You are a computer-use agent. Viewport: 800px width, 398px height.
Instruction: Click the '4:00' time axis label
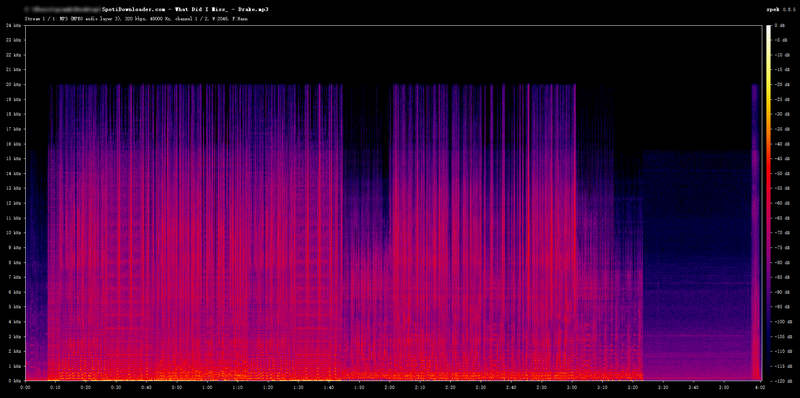760,387
